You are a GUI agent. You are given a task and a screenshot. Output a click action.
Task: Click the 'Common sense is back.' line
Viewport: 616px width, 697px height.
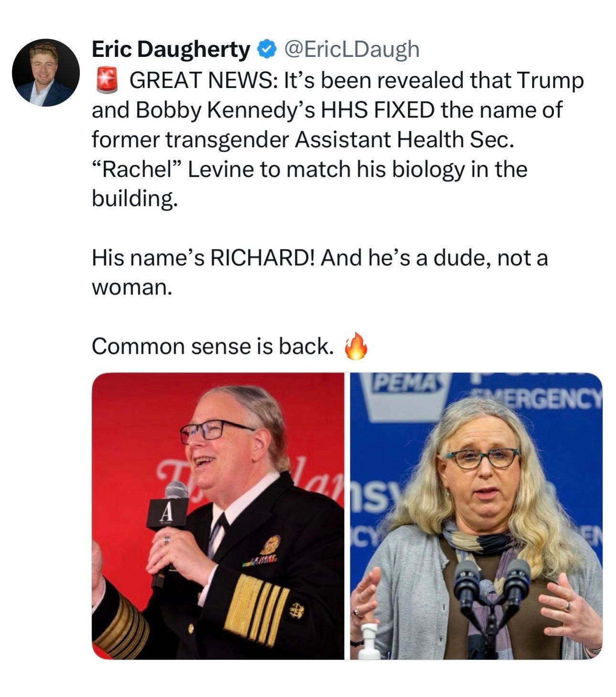click(x=213, y=347)
